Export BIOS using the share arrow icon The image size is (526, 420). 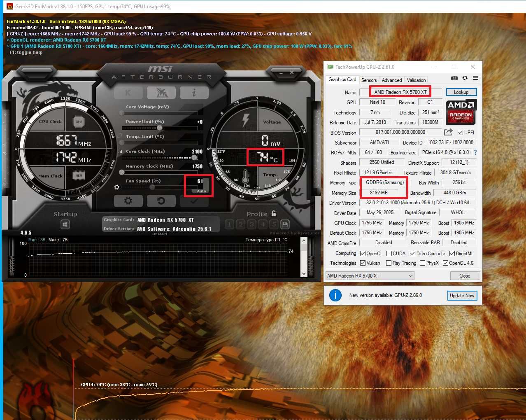pyautogui.click(x=448, y=132)
